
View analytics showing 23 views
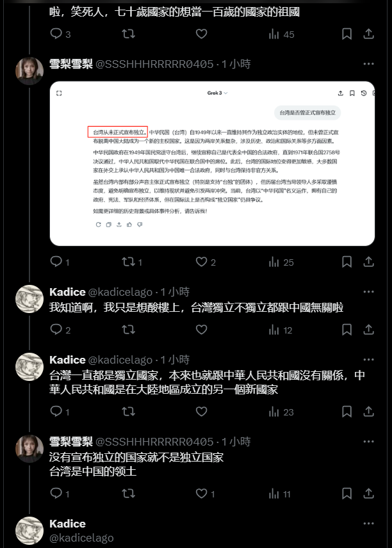281,412
